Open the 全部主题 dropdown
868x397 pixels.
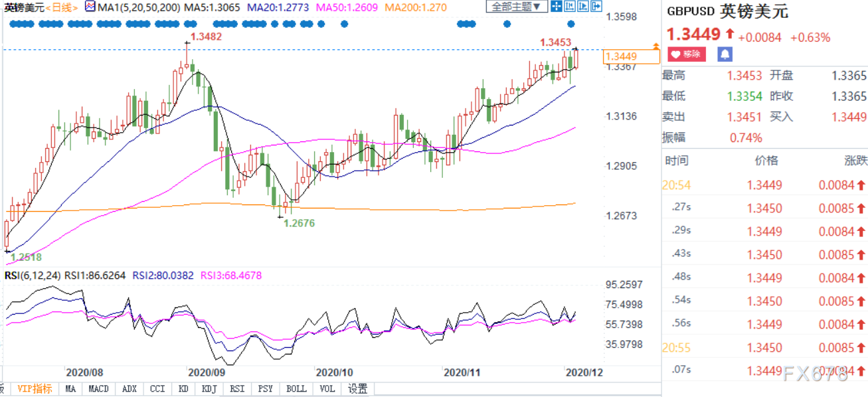click(517, 7)
